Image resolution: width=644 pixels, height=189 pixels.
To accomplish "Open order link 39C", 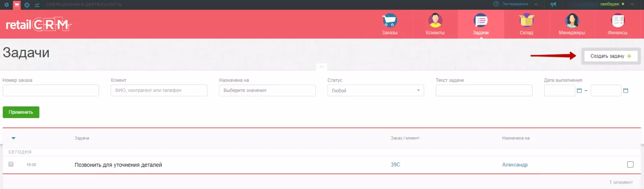I will click(395, 164).
